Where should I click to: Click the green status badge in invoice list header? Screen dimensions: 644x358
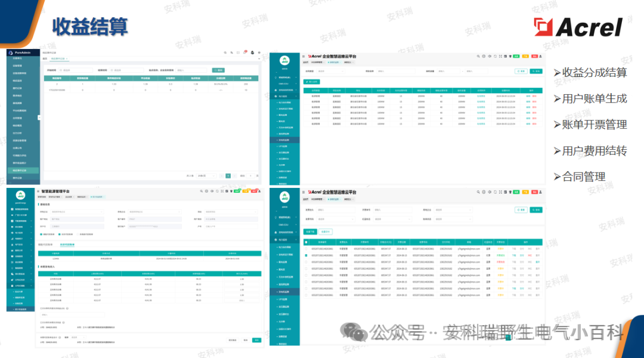tap(516, 192)
